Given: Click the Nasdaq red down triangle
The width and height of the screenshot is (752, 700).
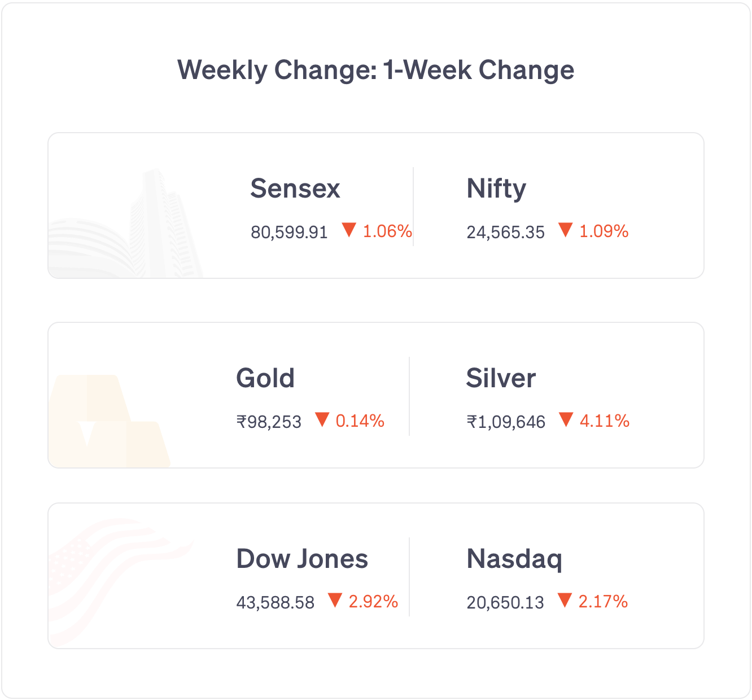Looking at the screenshot, I should pyautogui.click(x=565, y=600).
